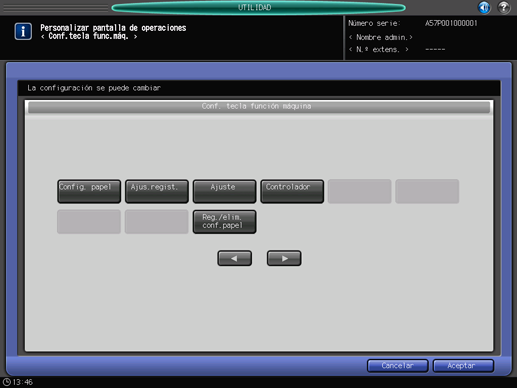Click 'Personalizar pantalla de operaciones' title
517x388 pixels.
pyautogui.click(x=113, y=28)
